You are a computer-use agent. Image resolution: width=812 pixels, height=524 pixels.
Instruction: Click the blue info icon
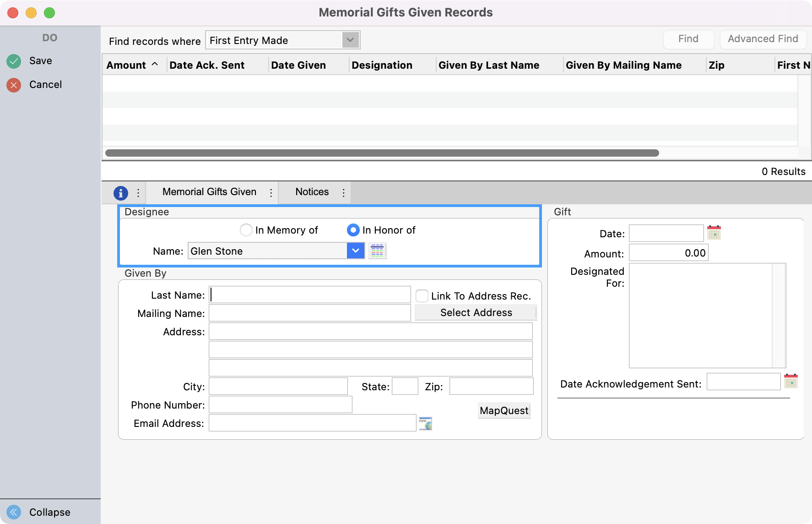point(120,193)
